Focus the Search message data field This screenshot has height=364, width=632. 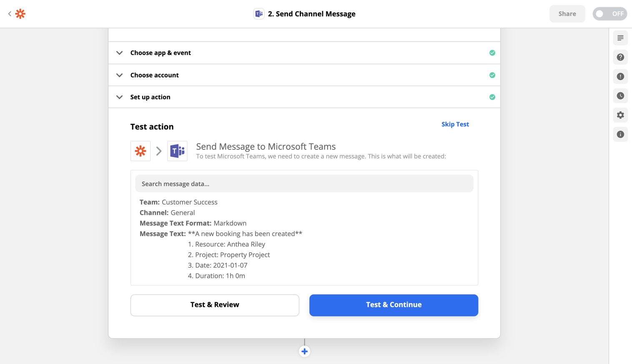click(304, 184)
